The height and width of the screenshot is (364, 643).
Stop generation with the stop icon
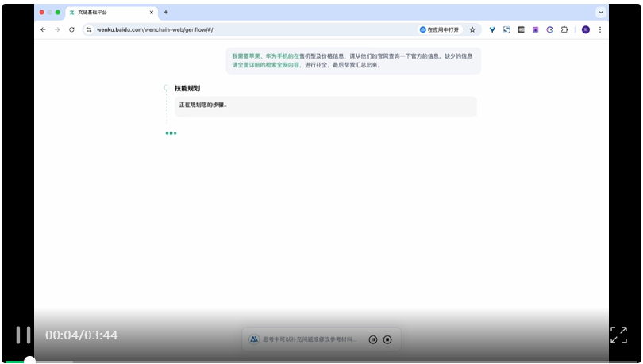[387, 339]
